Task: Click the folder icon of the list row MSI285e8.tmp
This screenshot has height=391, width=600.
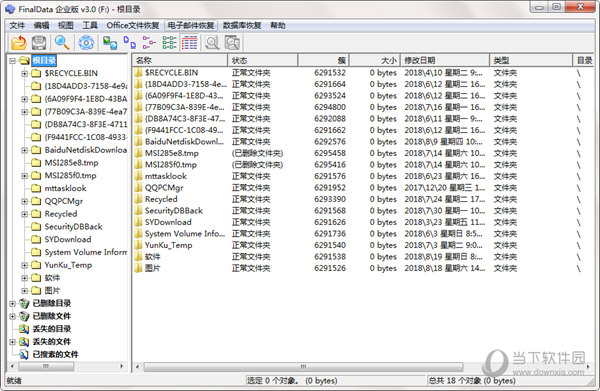Action: click(x=138, y=153)
